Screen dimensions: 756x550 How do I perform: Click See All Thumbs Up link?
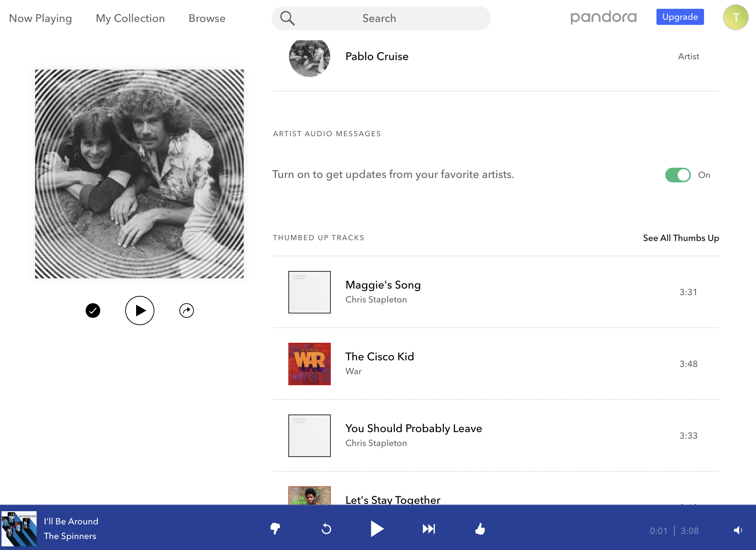tap(681, 237)
